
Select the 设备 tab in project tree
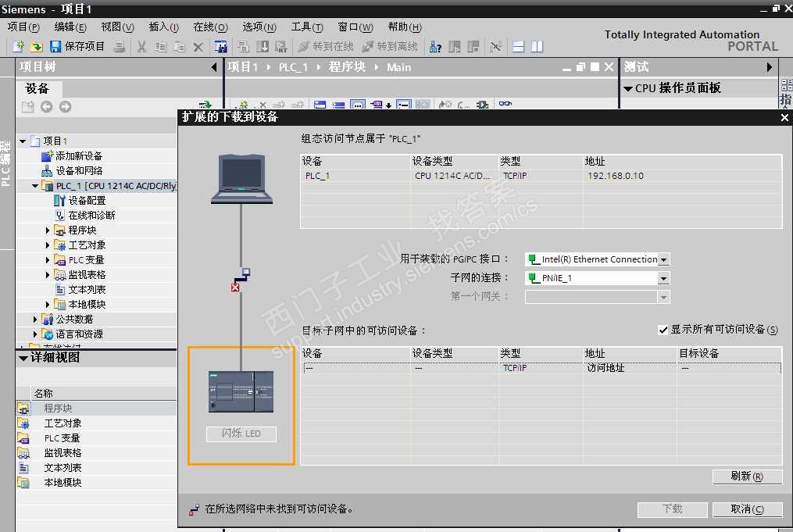tap(38, 88)
